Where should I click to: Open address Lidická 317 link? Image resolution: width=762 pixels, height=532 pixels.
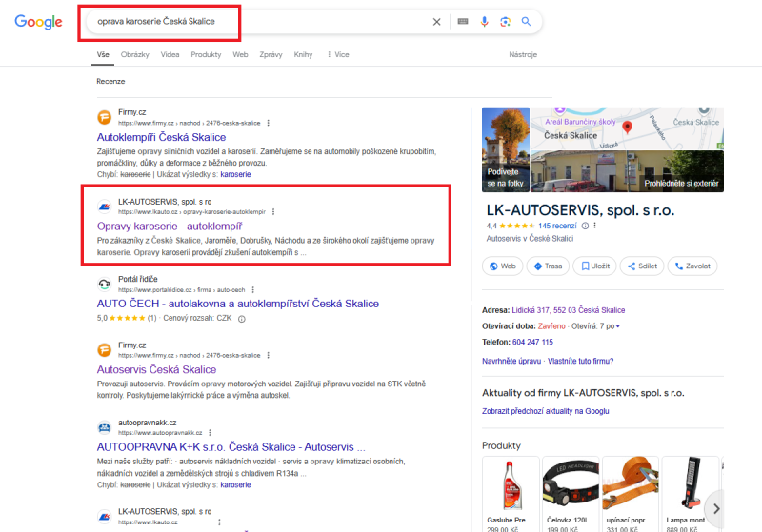point(568,310)
